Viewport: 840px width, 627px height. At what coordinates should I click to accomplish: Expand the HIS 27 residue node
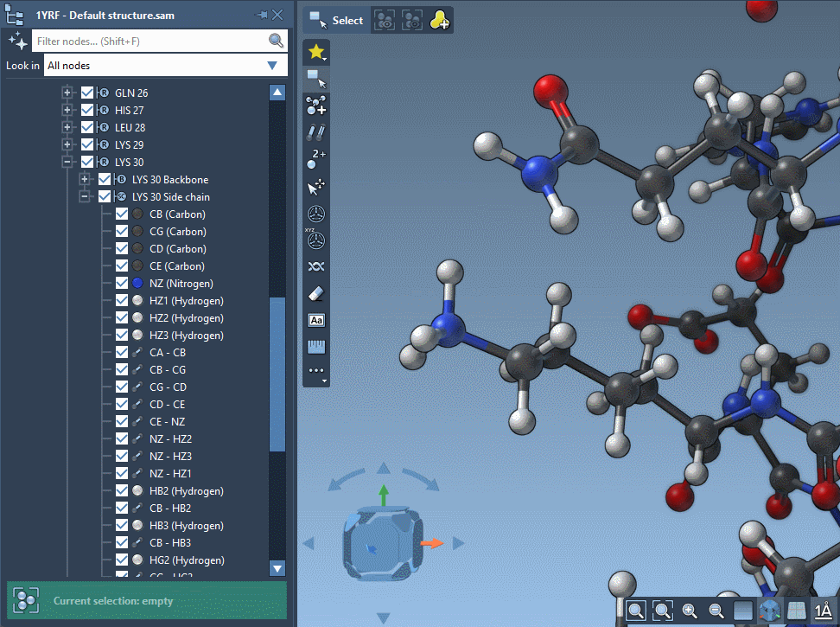click(x=67, y=110)
